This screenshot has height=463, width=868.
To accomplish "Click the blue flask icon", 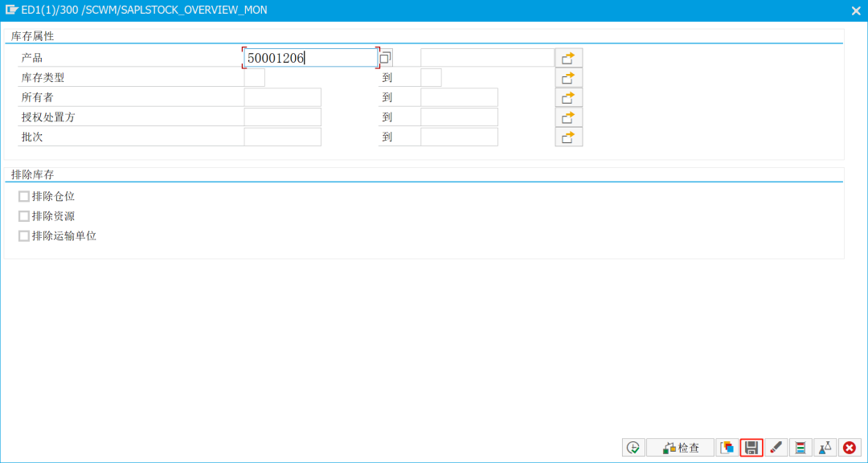I will pos(825,448).
